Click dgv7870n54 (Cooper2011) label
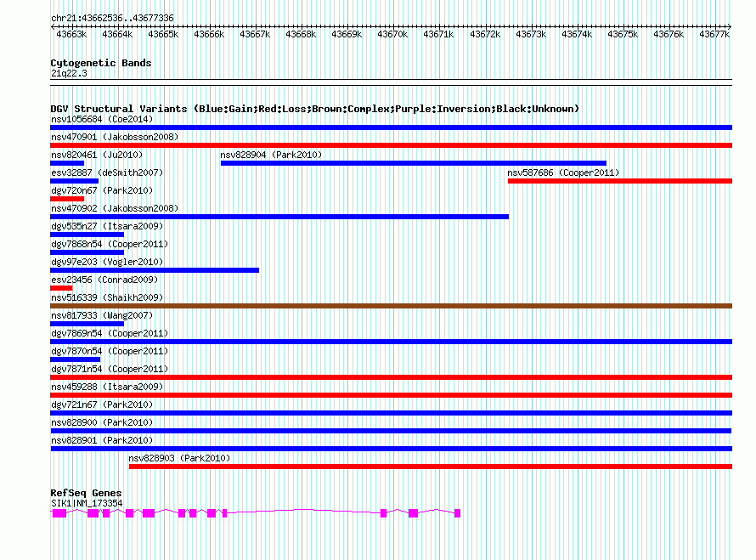 click(x=110, y=351)
